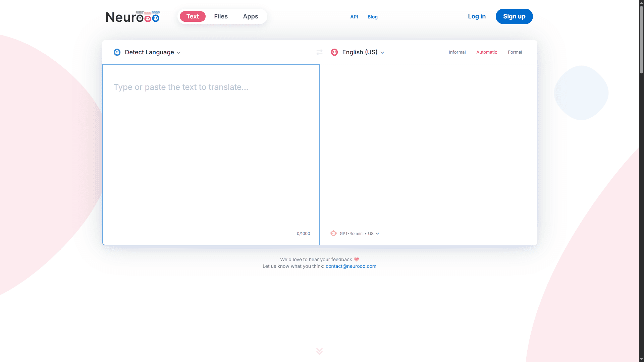Image resolution: width=644 pixels, height=362 pixels.
Task: Click the Sign up button
Action: click(514, 16)
